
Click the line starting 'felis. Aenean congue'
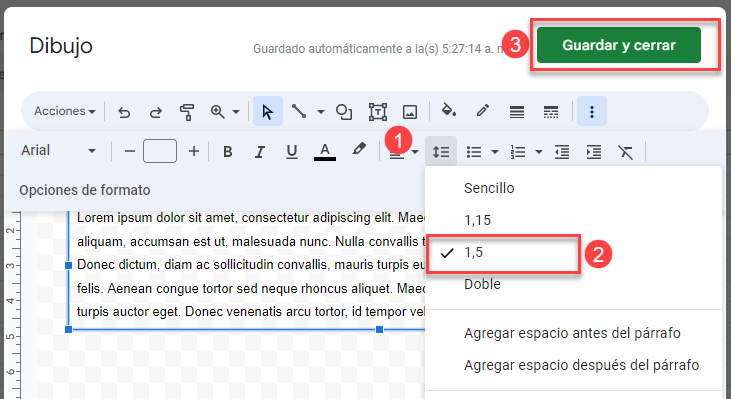(x=251, y=289)
